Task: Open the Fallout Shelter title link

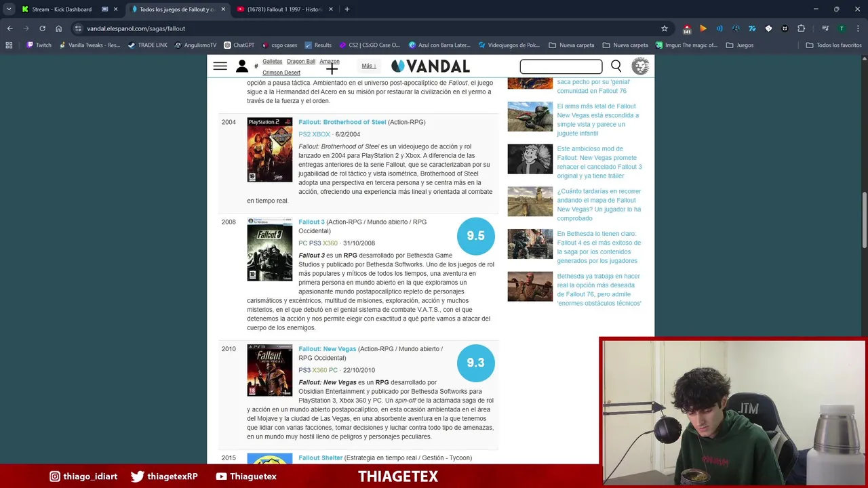Action: pos(321,458)
